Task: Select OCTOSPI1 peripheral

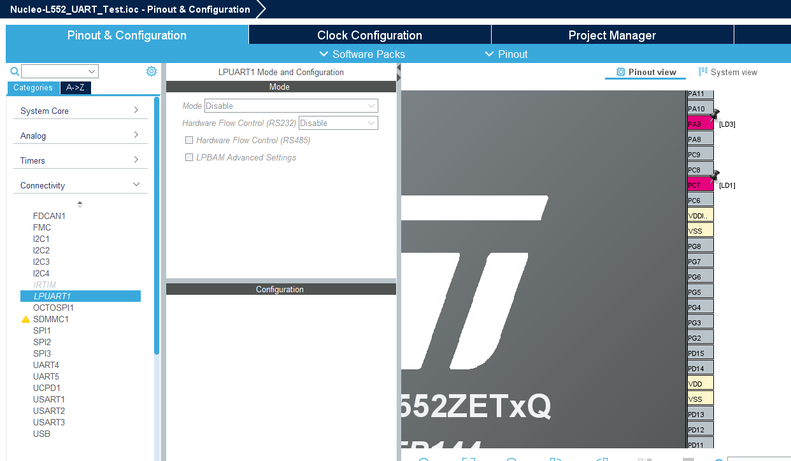Action: pos(53,308)
